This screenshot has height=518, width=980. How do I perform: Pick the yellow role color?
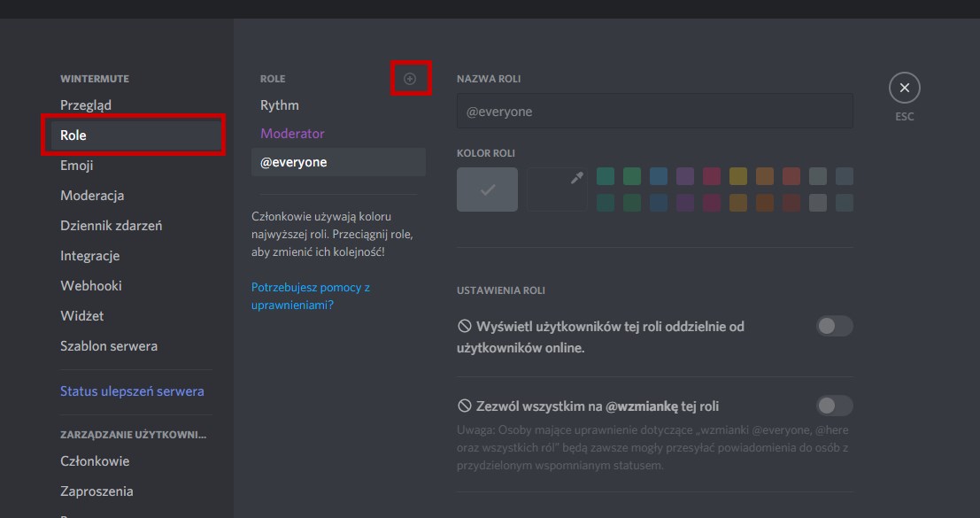738,176
